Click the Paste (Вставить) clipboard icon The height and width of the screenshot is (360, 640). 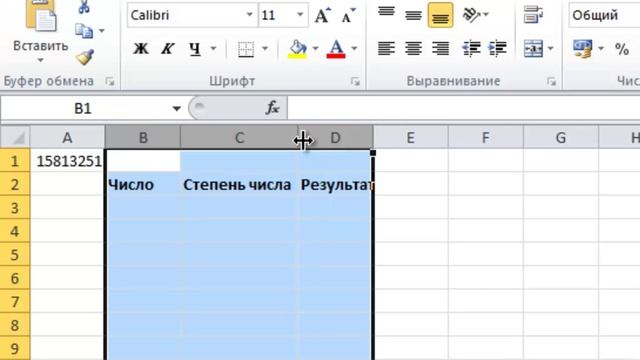click(x=41, y=16)
